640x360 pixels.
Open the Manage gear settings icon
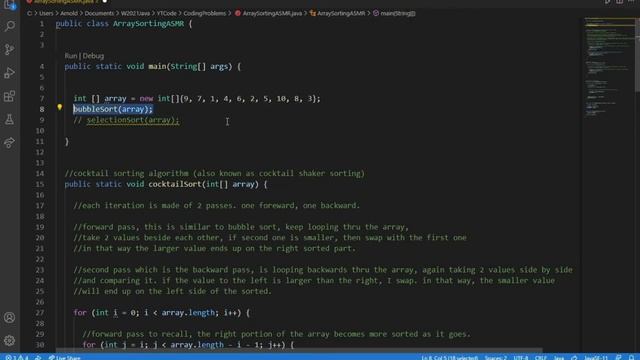[9, 340]
